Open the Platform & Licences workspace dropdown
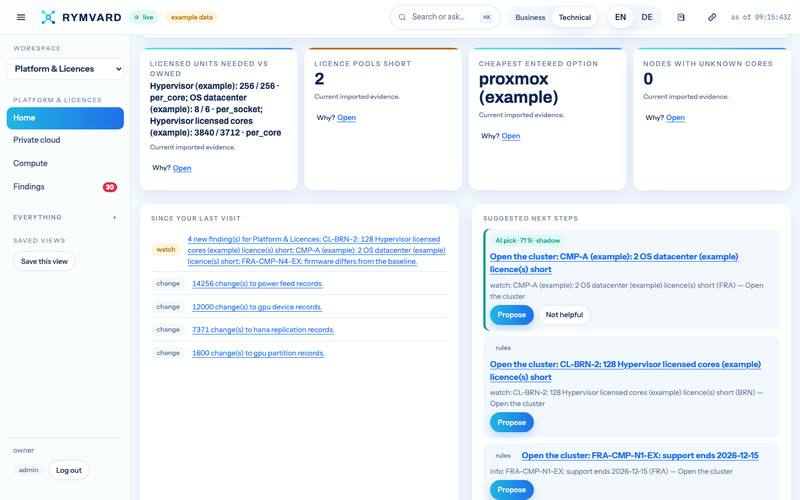 [x=66, y=69]
